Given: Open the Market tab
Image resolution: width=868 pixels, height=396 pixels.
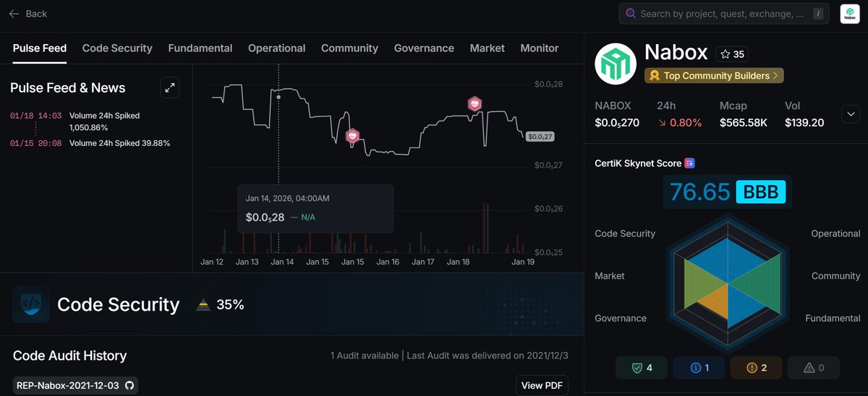Looking at the screenshot, I should pyautogui.click(x=487, y=48).
